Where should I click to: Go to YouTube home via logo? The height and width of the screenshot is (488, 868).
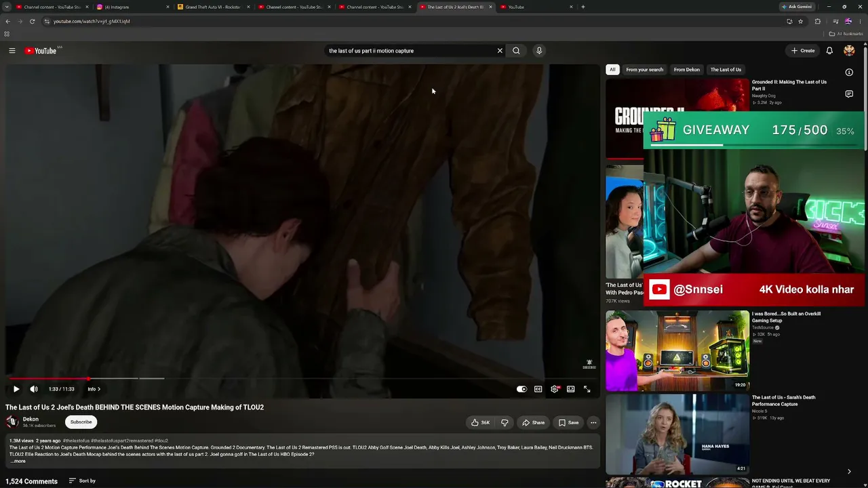(x=41, y=51)
